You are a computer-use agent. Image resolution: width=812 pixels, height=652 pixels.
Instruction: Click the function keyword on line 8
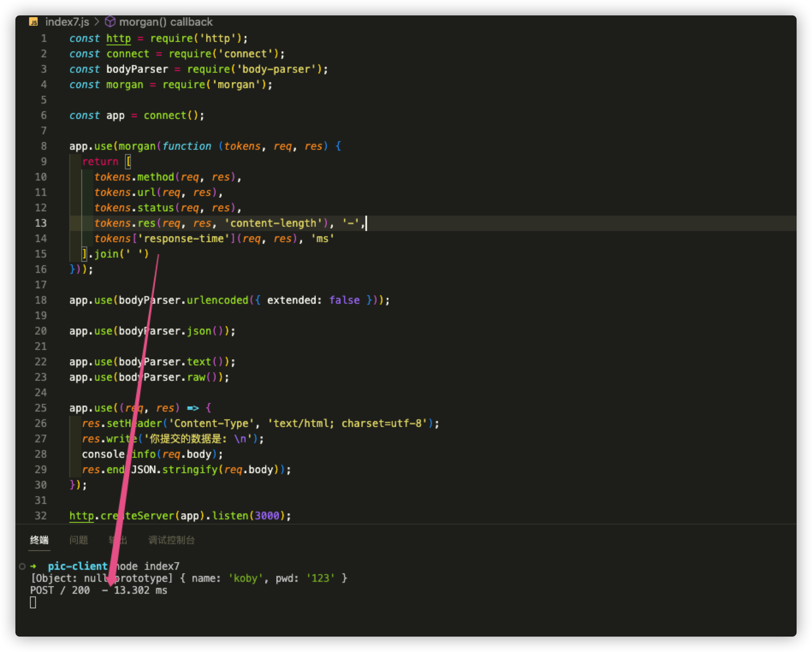pos(187,146)
